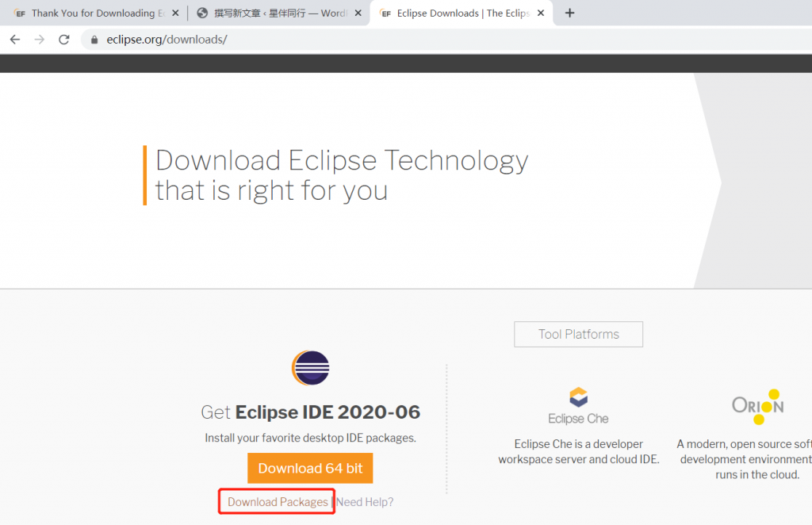Close the WordPress 撰写新文章 tab
The width and height of the screenshot is (812, 525).
point(358,13)
